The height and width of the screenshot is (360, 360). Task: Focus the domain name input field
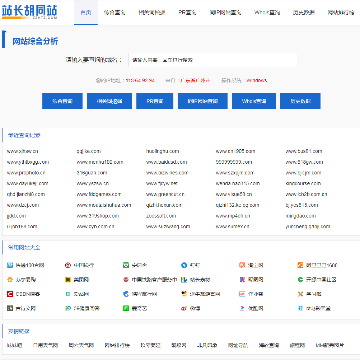[x=213, y=60]
